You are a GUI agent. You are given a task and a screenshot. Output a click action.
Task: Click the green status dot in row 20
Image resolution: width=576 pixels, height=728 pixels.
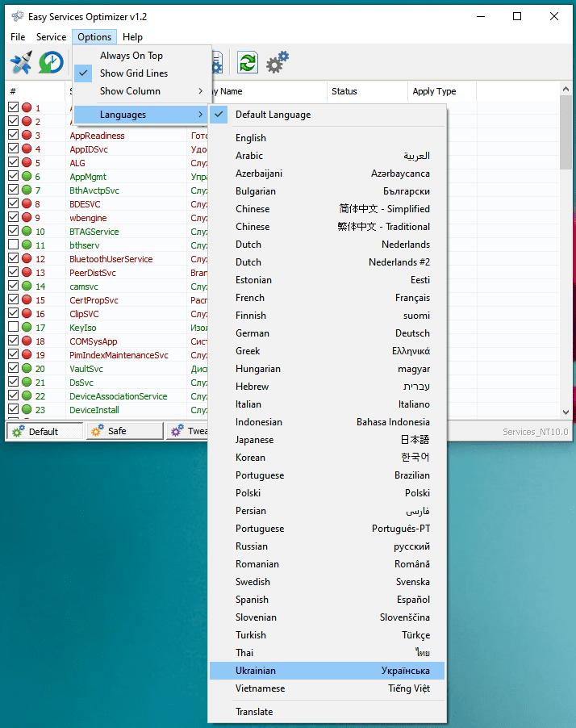coord(27,369)
